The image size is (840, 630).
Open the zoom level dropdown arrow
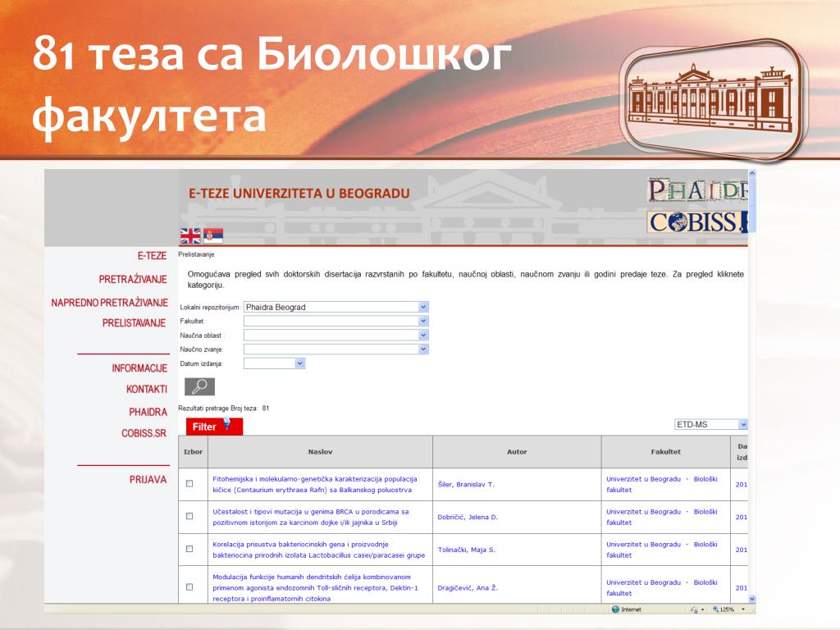coord(743,609)
